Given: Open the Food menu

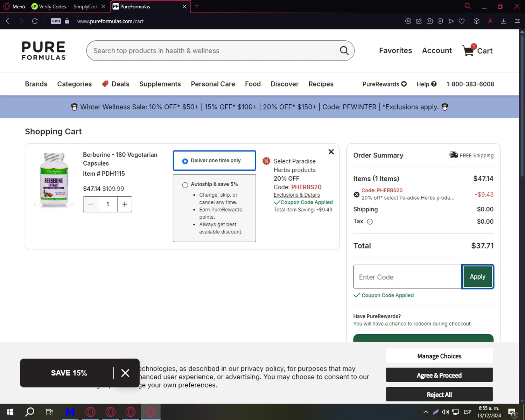Looking at the screenshot, I should point(253,84).
